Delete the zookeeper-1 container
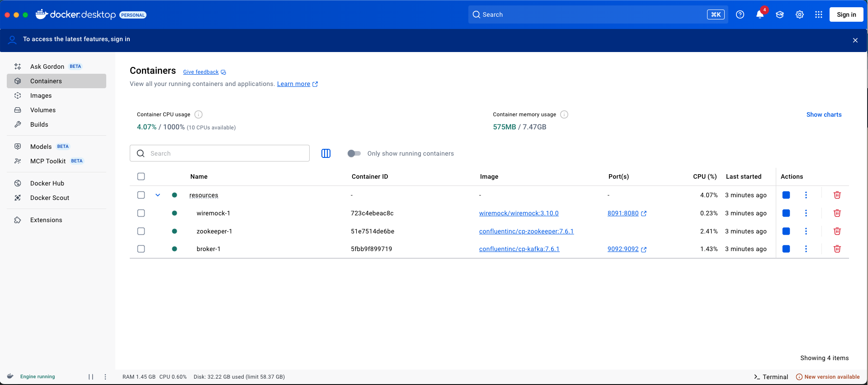Image resolution: width=868 pixels, height=385 pixels. (837, 231)
